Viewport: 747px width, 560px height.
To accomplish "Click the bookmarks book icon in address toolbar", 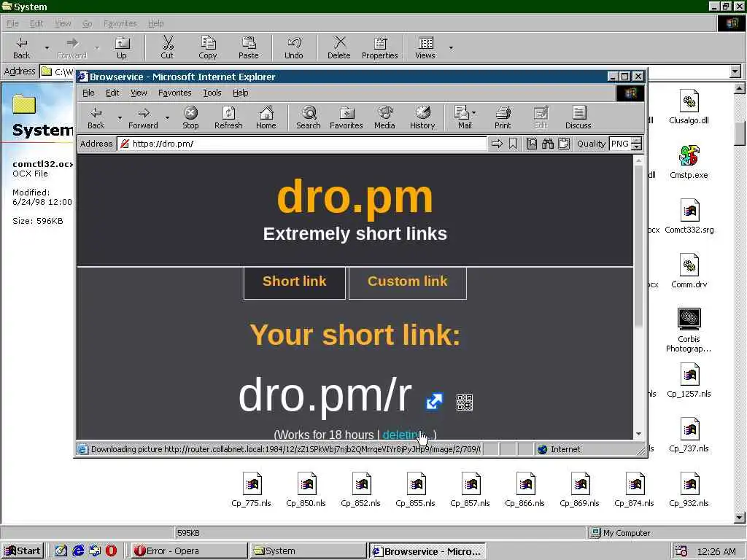I will click(532, 144).
